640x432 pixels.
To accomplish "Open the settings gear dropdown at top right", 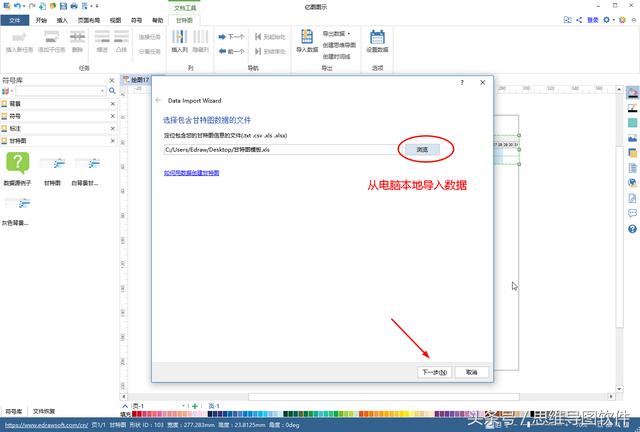I will click(x=608, y=20).
